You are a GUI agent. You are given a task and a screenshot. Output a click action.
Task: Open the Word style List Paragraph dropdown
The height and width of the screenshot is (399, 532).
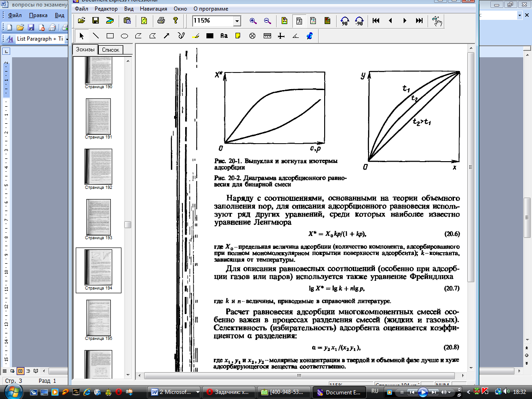[x=66, y=39]
